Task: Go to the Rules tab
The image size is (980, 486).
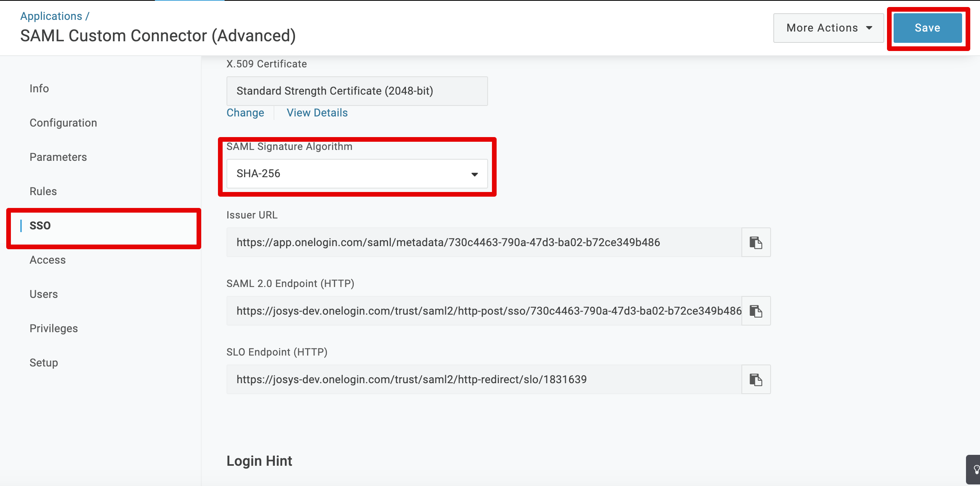Action: click(x=43, y=192)
